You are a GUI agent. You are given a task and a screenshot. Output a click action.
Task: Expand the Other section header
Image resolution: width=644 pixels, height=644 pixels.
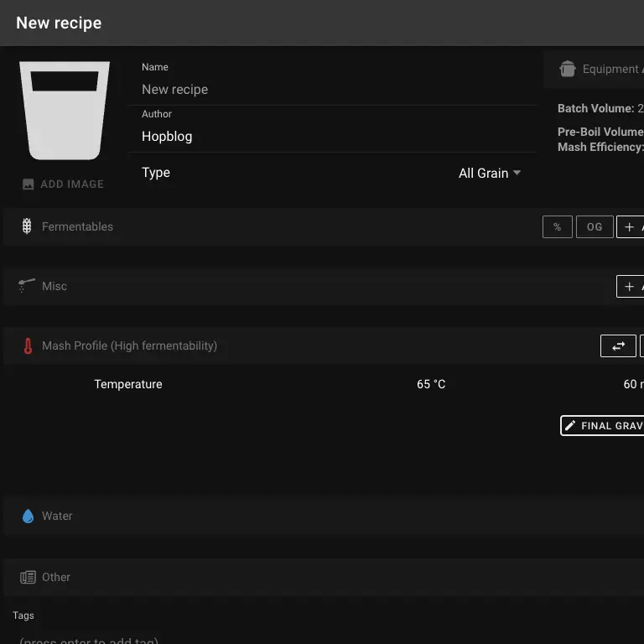tap(56, 577)
